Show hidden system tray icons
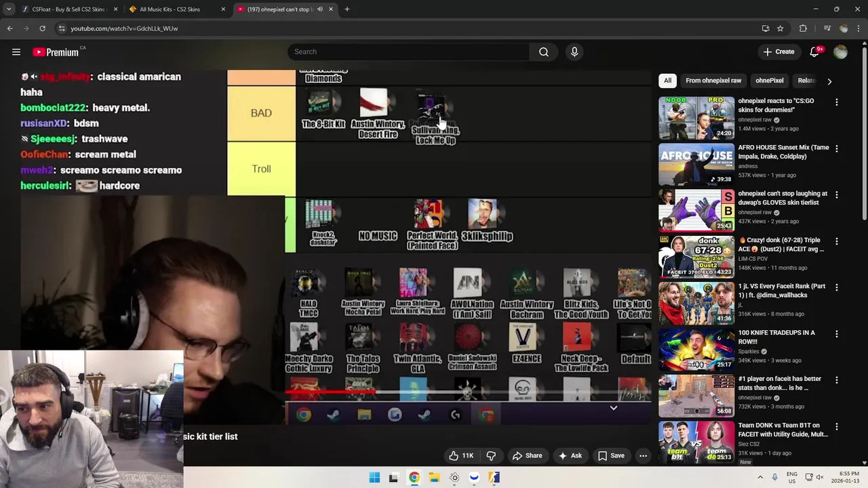 click(x=759, y=478)
